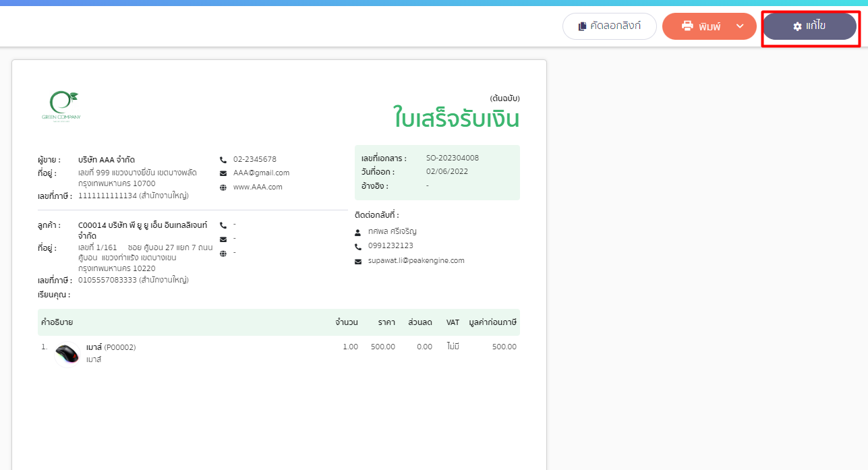Click the globe icon in the customer section
This screenshot has height=470, width=868.
click(x=223, y=253)
